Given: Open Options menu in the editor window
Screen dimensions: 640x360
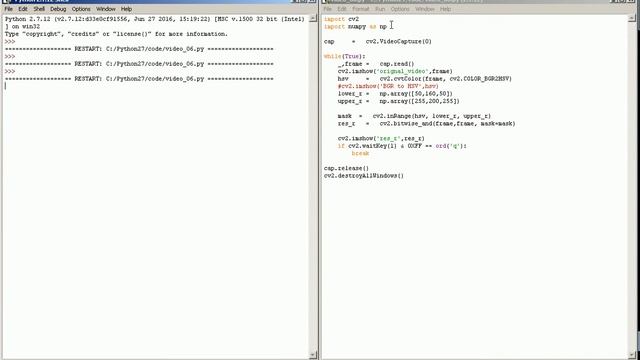Looking at the screenshot, I should (400, 9).
